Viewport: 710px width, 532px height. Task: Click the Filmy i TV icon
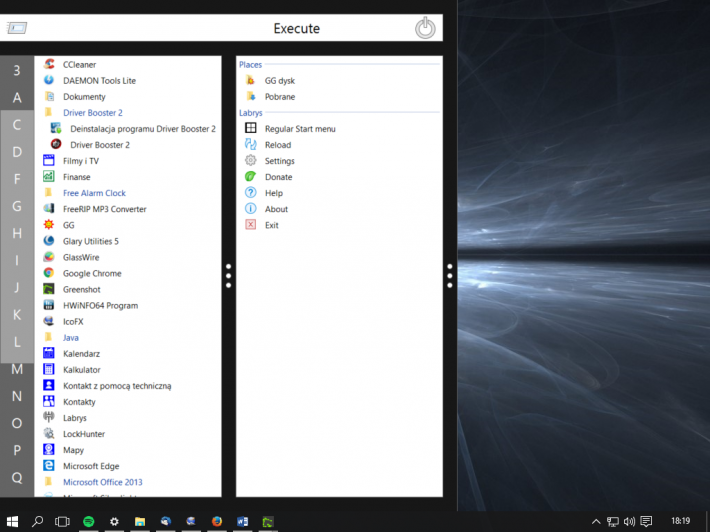point(49,161)
